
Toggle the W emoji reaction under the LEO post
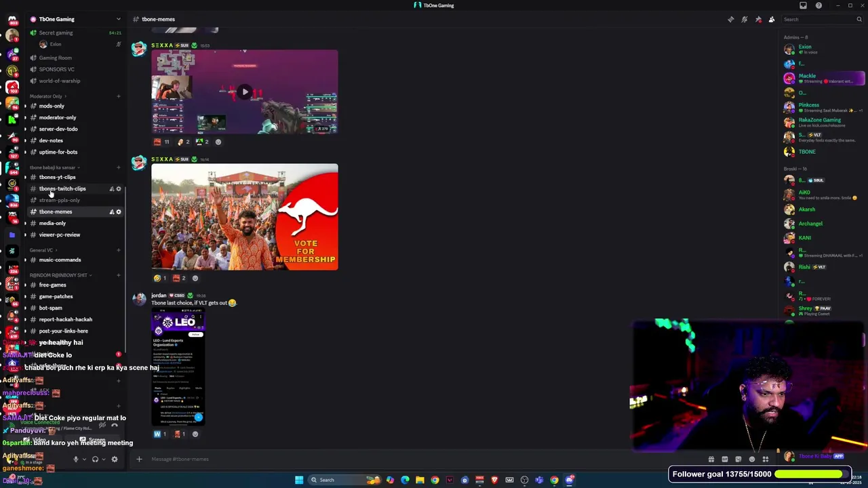[x=160, y=434]
